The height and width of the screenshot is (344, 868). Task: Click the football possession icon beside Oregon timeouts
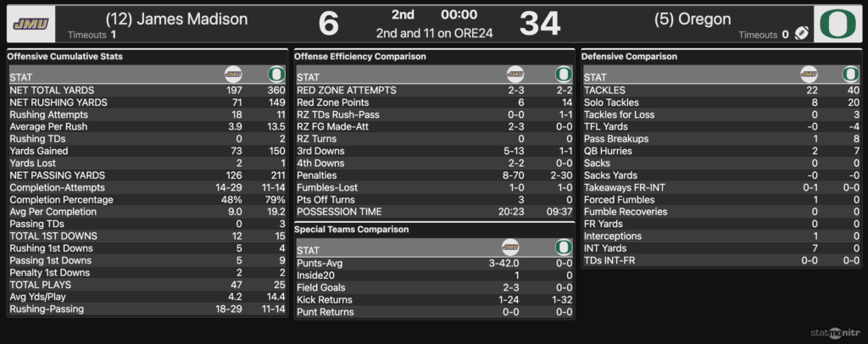[801, 34]
